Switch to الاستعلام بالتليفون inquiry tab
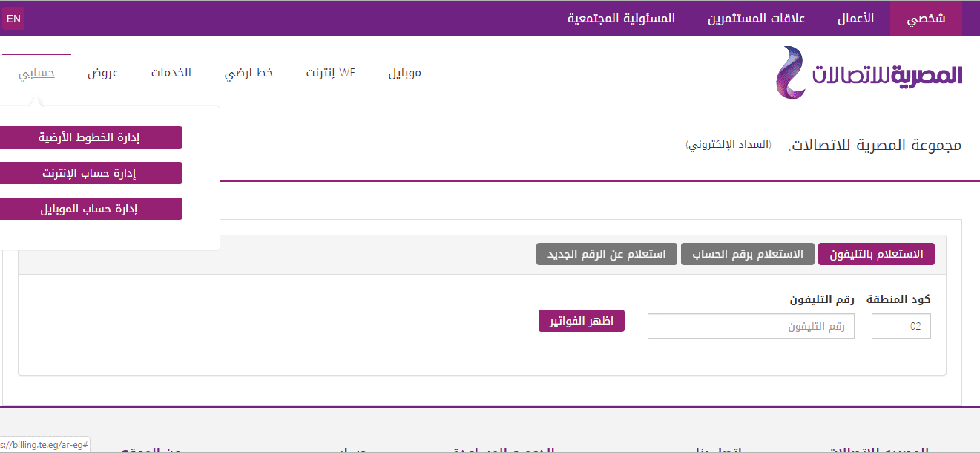This screenshot has height=453, width=980. pos(876,254)
